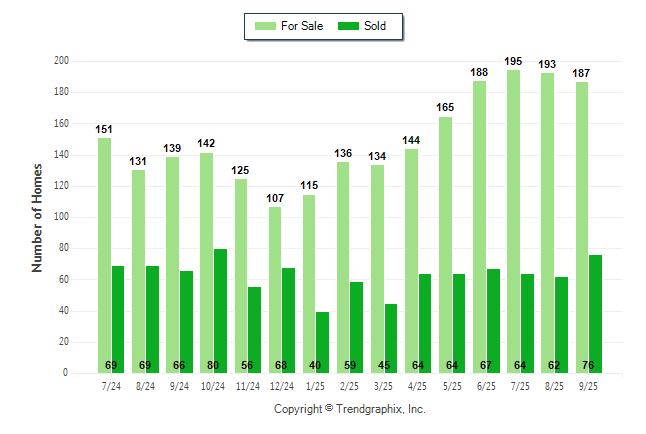Click the light green For Sale legend swatch
646x434 pixels.
[267, 26]
